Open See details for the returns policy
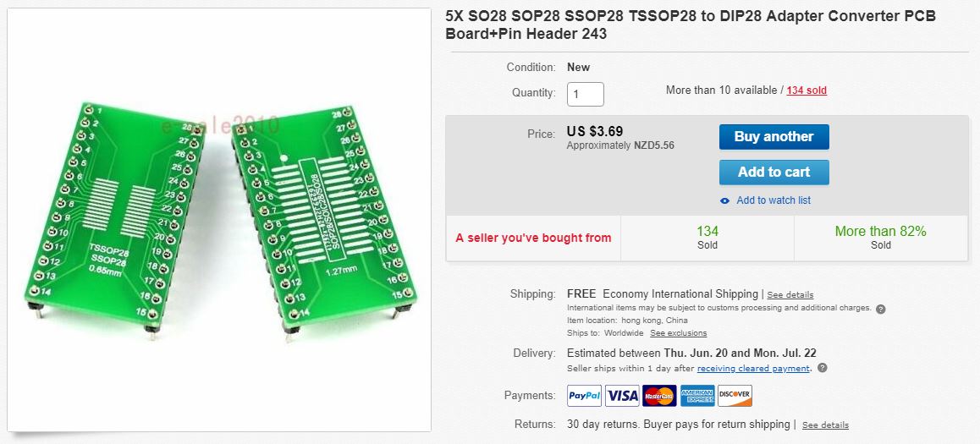 tap(825, 425)
